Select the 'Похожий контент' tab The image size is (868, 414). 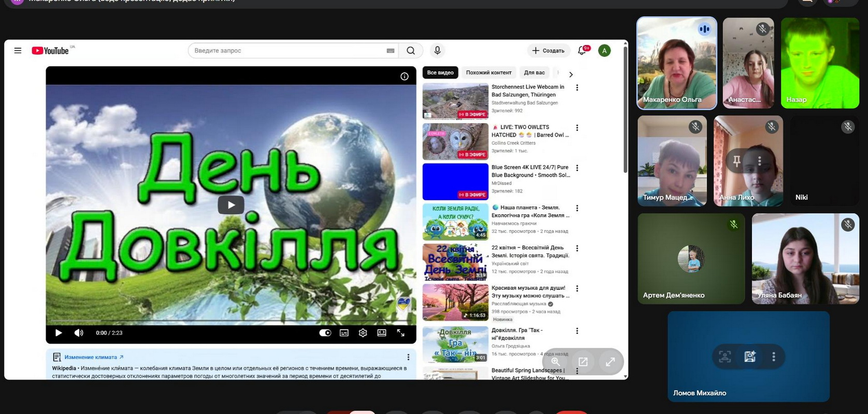tap(488, 73)
